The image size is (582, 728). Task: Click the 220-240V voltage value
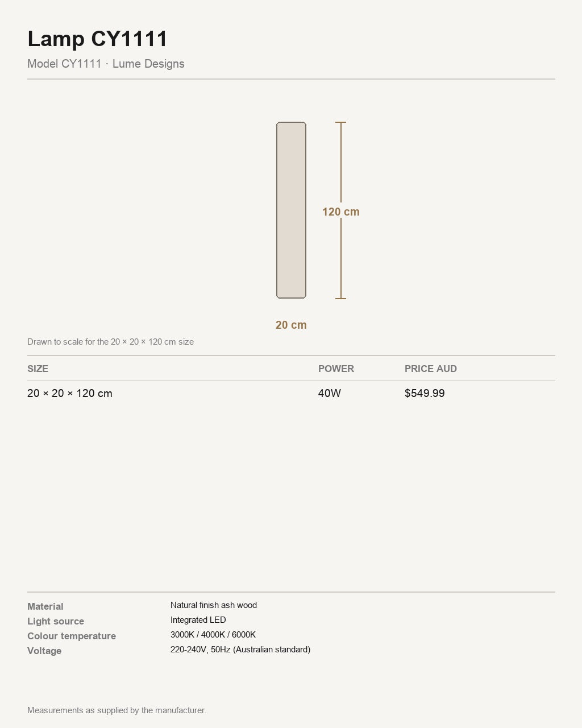(x=240, y=650)
